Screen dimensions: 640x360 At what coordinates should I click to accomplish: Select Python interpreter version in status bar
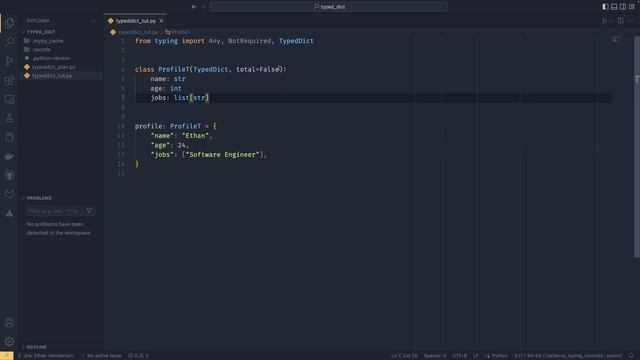pyautogui.click(x=568, y=356)
